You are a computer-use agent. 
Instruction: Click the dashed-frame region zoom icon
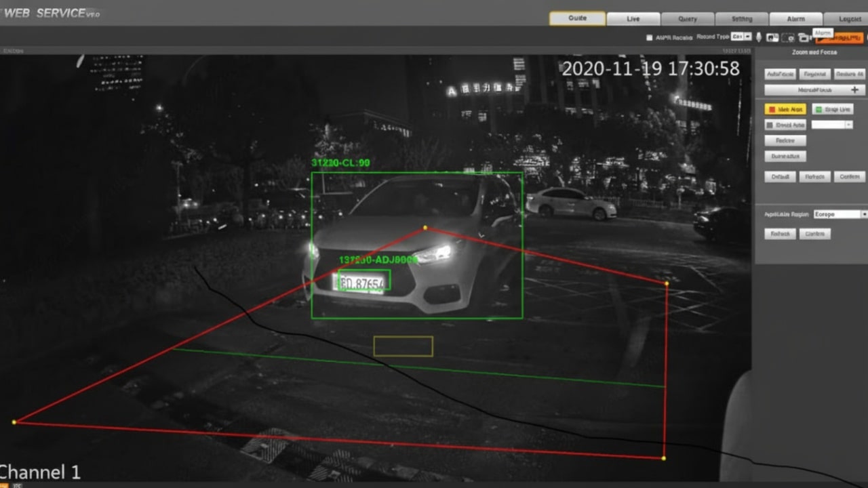pos(788,37)
